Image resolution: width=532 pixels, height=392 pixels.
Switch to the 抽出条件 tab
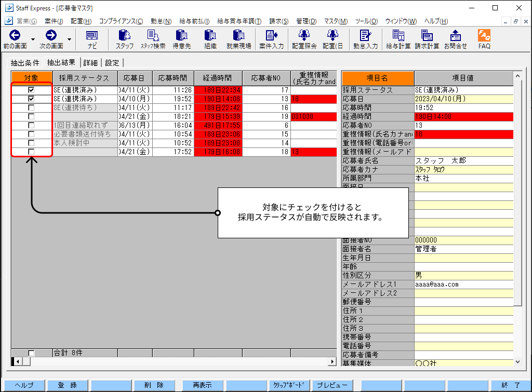click(25, 63)
